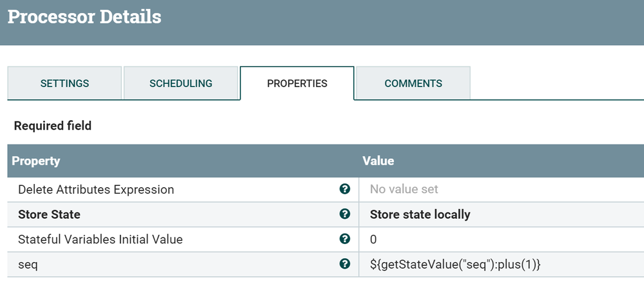The width and height of the screenshot is (644, 295).
Task: Click the 'Required field' label
Action: pos(53,126)
